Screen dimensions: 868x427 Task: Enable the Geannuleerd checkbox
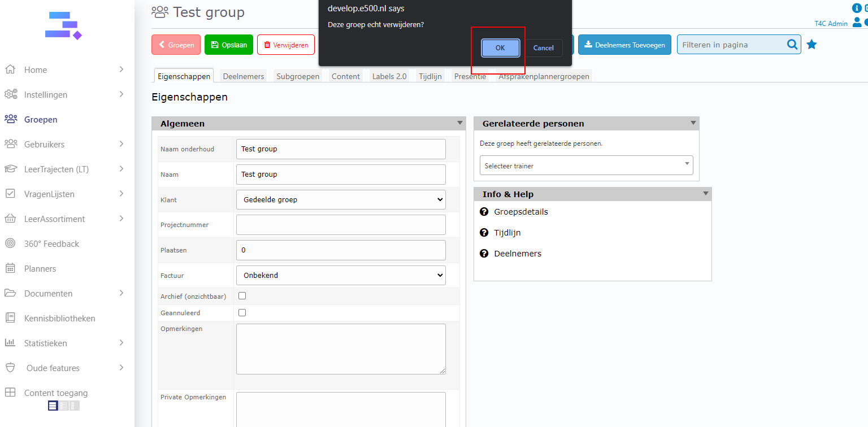click(x=242, y=312)
